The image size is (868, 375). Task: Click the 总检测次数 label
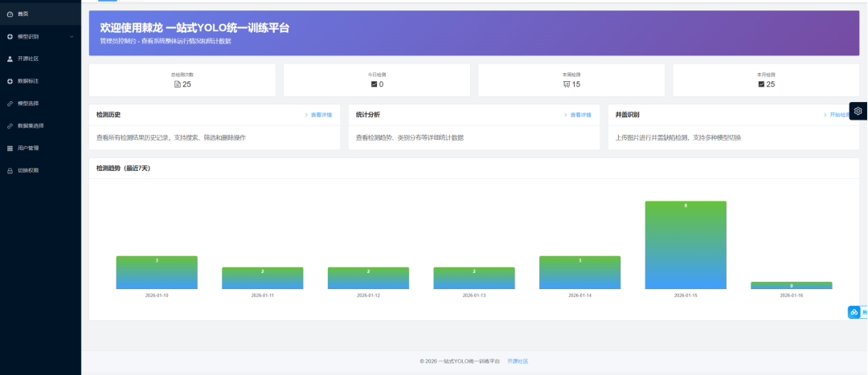(182, 74)
